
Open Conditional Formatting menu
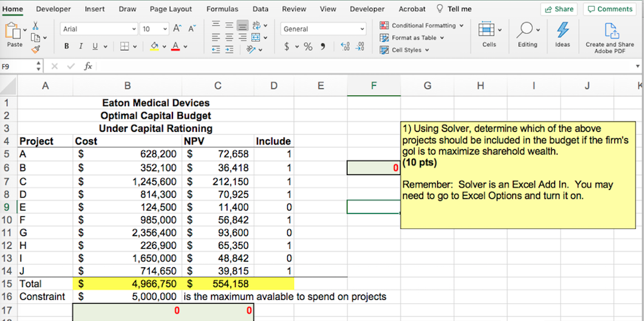click(x=422, y=25)
